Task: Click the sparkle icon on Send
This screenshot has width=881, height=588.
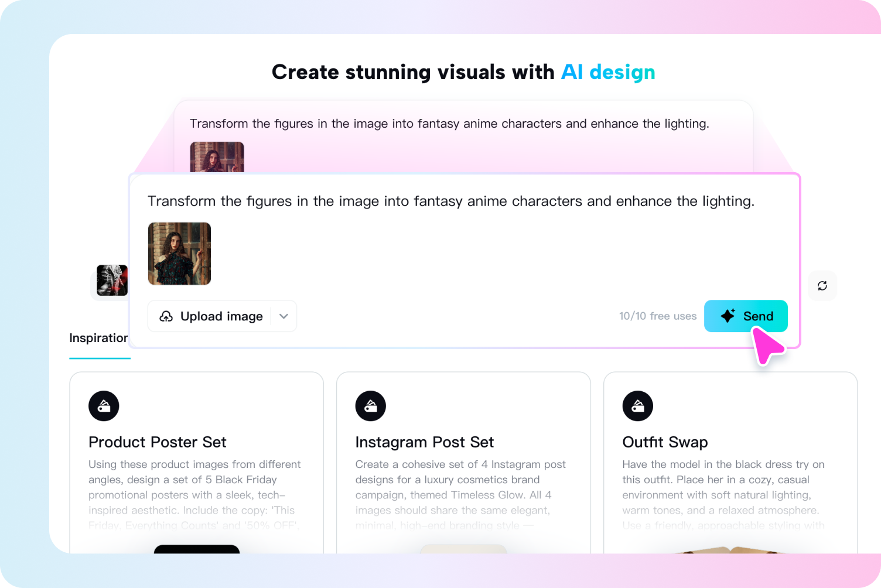Action: click(728, 316)
